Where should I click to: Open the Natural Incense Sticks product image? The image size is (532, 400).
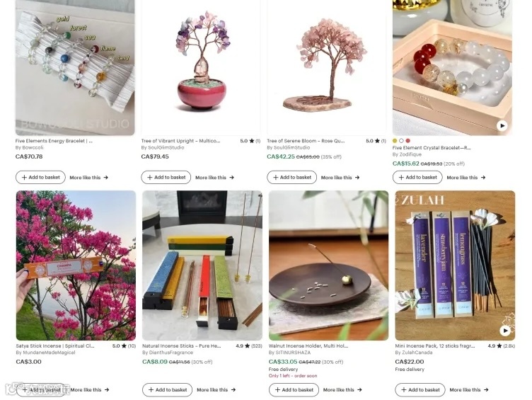pyautogui.click(x=202, y=265)
